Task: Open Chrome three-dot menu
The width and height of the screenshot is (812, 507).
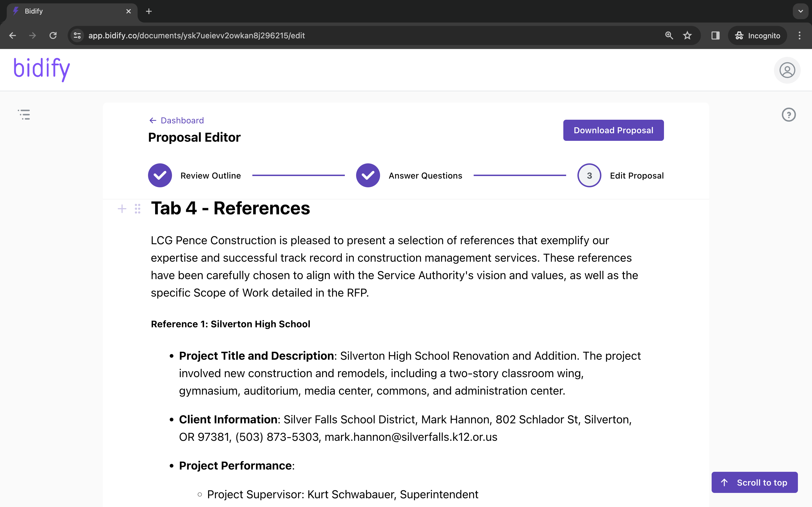Action: 800,35
